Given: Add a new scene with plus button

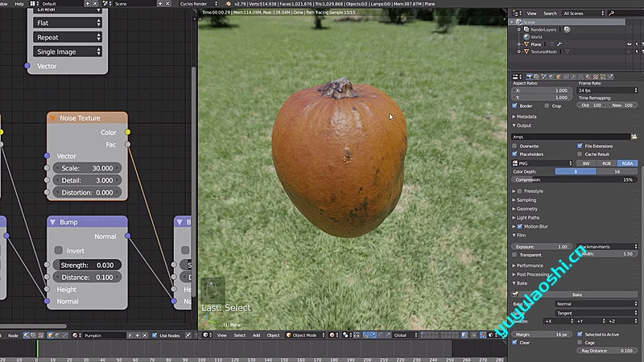Looking at the screenshot, I should coord(160,4).
